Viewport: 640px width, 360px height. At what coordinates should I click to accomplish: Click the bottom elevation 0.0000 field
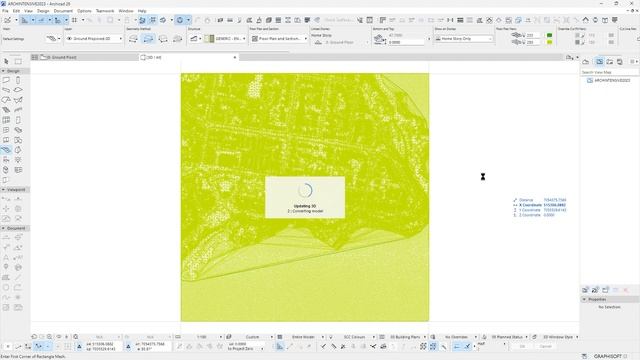tap(406, 42)
